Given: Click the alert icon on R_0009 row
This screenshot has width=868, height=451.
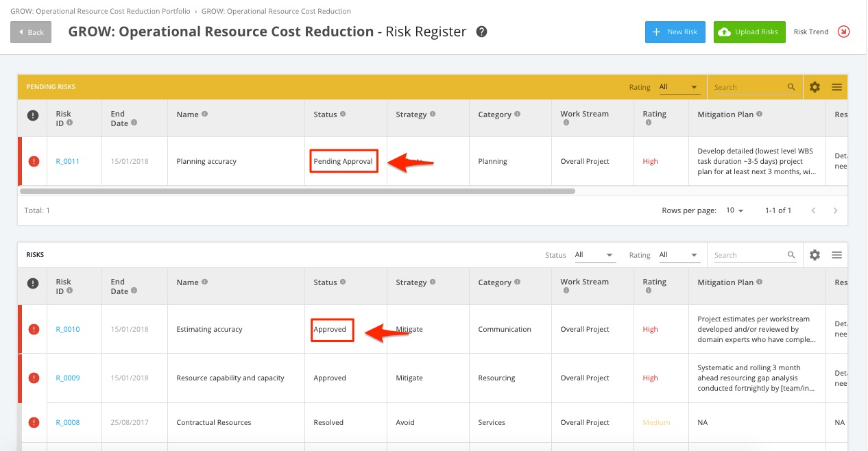Looking at the screenshot, I should [34, 378].
